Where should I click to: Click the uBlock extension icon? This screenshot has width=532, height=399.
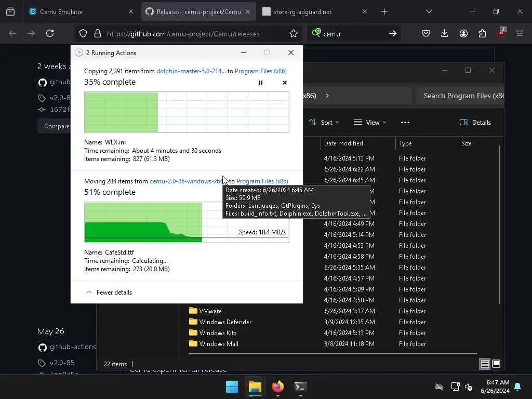click(x=501, y=33)
